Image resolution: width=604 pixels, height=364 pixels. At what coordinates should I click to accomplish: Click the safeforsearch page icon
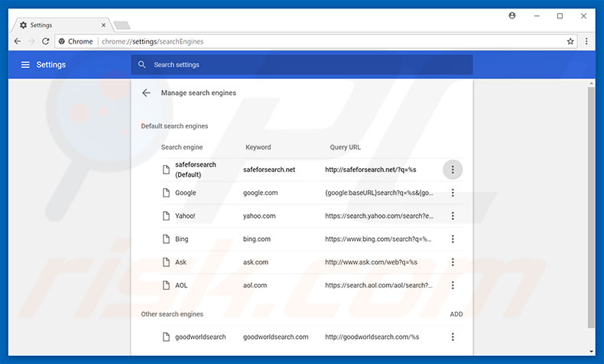click(x=166, y=170)
